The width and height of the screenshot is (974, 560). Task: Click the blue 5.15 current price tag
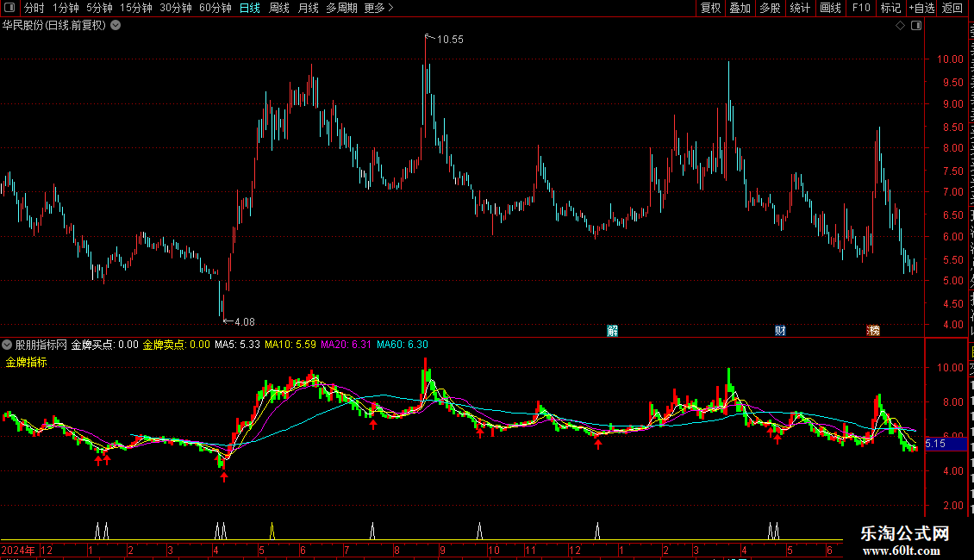coord(946,444)
